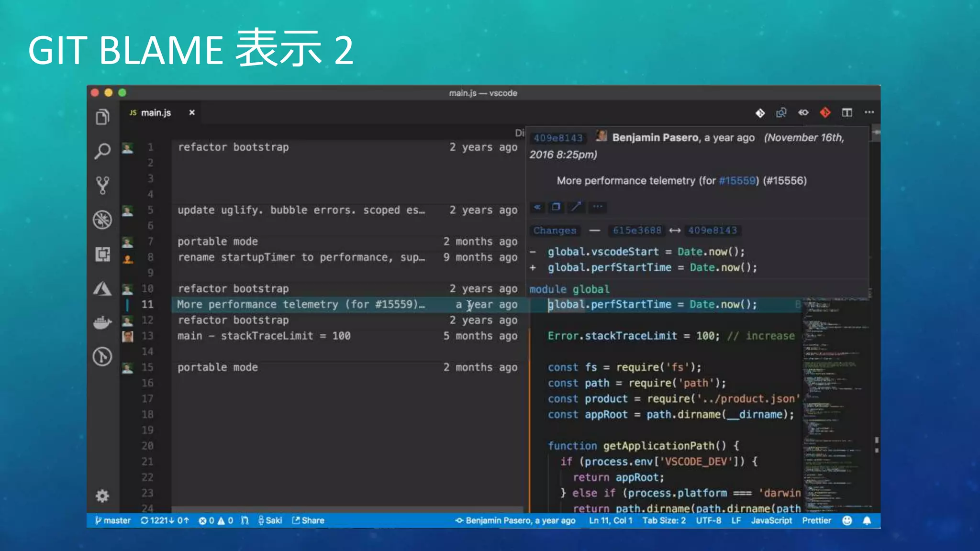Click Benjamin Pasero avatar in hover header
Screen dimensions: 980x551
pyautogui.click(x=601, y=136)
